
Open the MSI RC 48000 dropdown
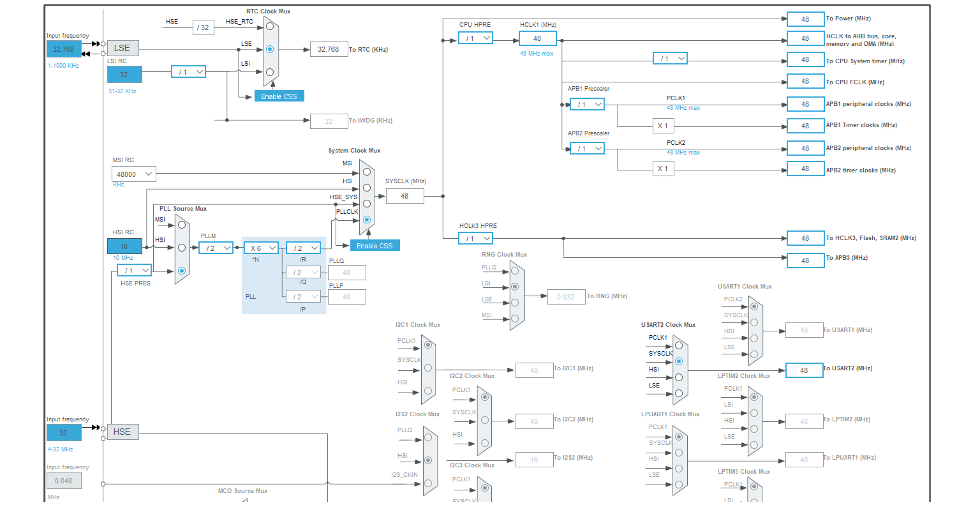pyautogui.click(x=134, y=174)
